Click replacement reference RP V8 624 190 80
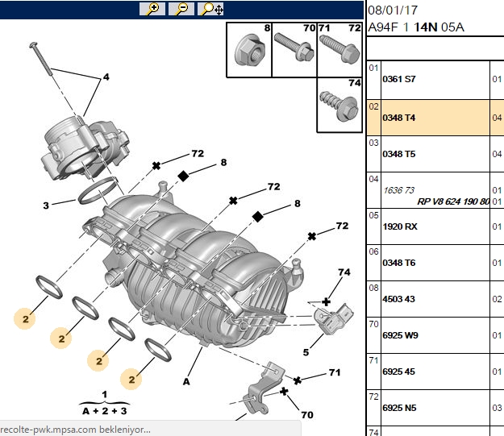The image size is (504, 436). pos(453,201)
